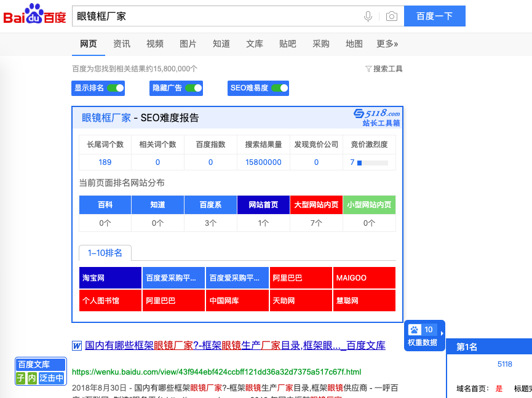Image resolution: width=532 pixels, height=398 pixels.
Task: Open the 百度文库 result title link
Action: point(235,346)
